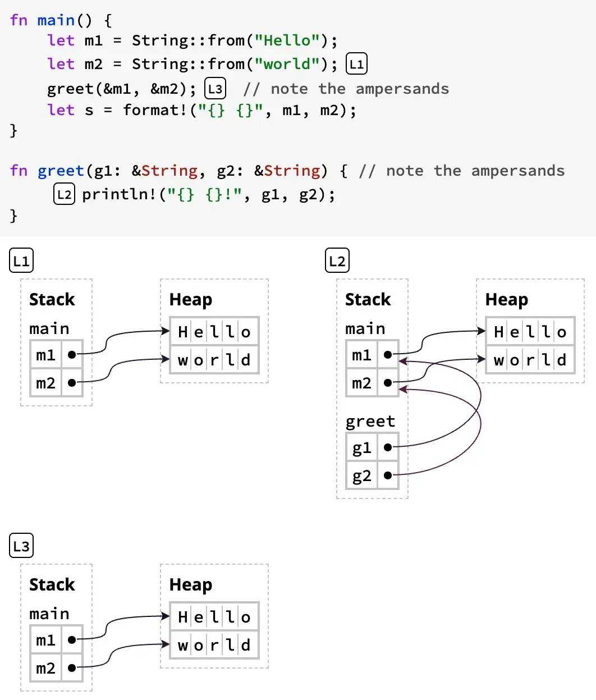Select the L3 label above the bottom diagram
The image size is (596, 700).
pyautogui.click(x=21, y=546)
